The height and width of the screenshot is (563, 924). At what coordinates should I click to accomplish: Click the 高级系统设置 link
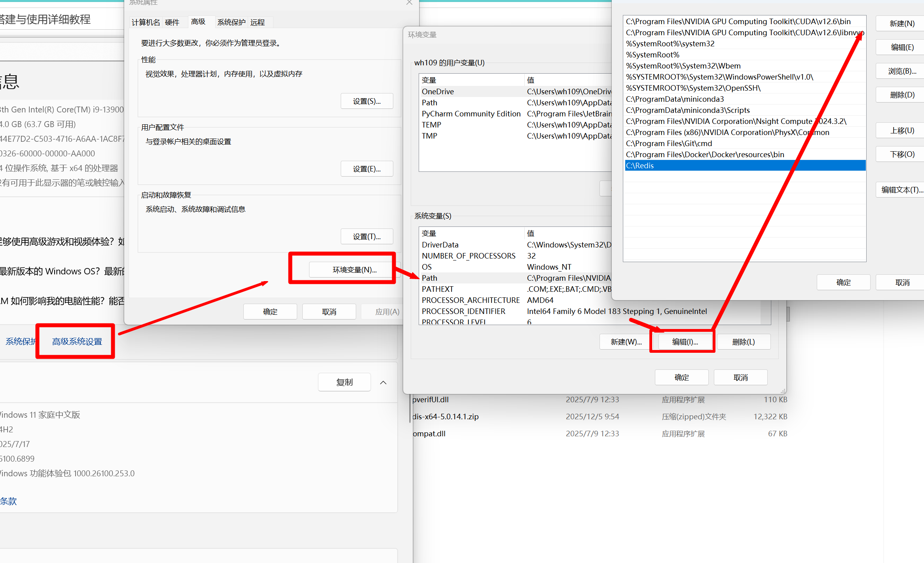[77, 341]
